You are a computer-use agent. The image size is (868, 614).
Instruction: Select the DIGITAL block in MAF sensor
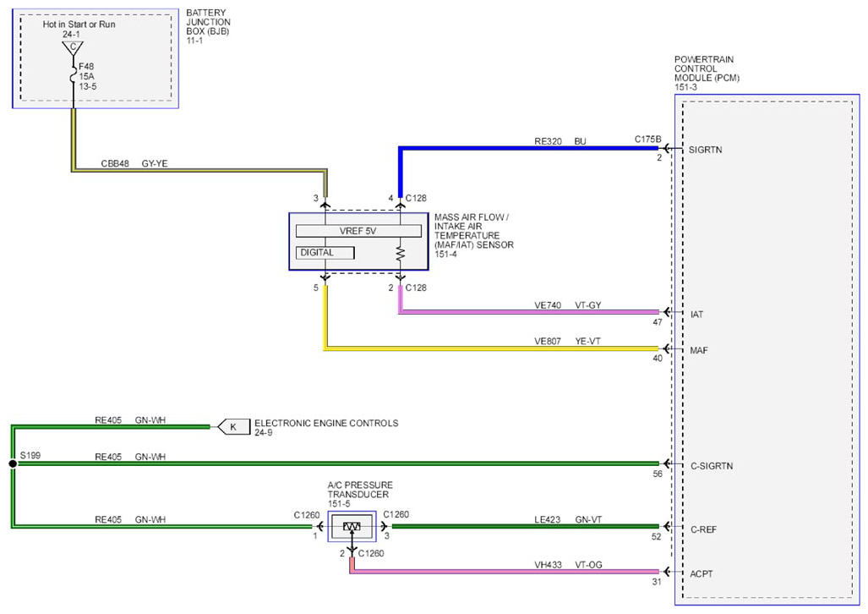click(325, 253)
